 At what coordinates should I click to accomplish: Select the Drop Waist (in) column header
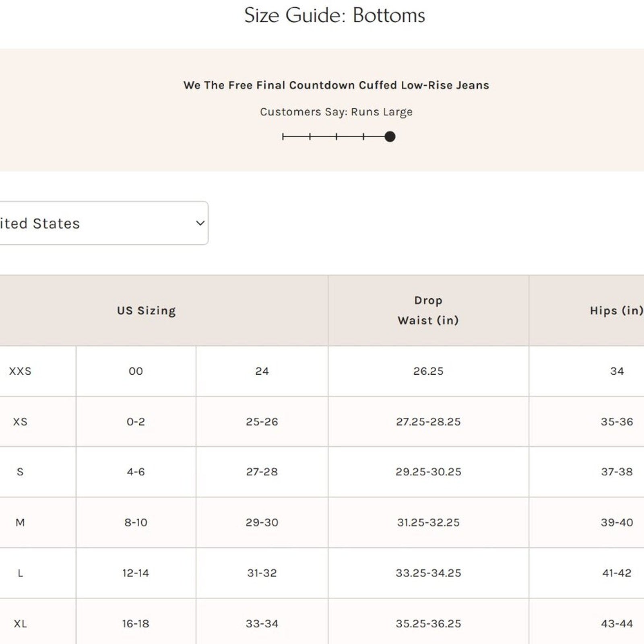[428, 310]
